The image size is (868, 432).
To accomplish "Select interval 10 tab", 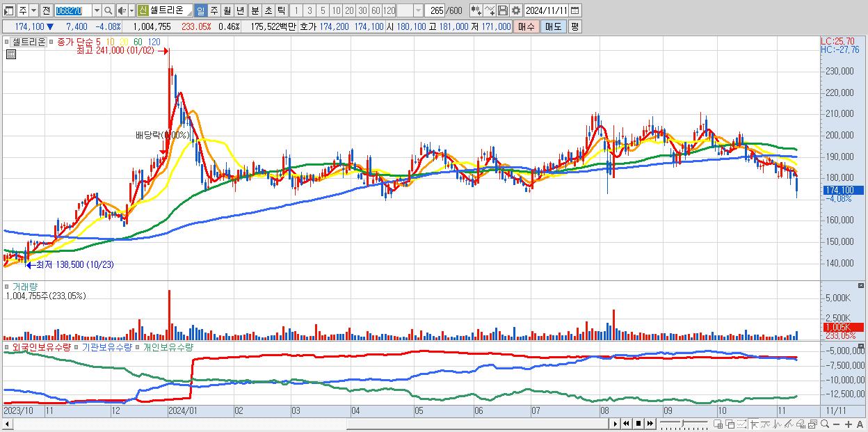I will pos(336,10).
